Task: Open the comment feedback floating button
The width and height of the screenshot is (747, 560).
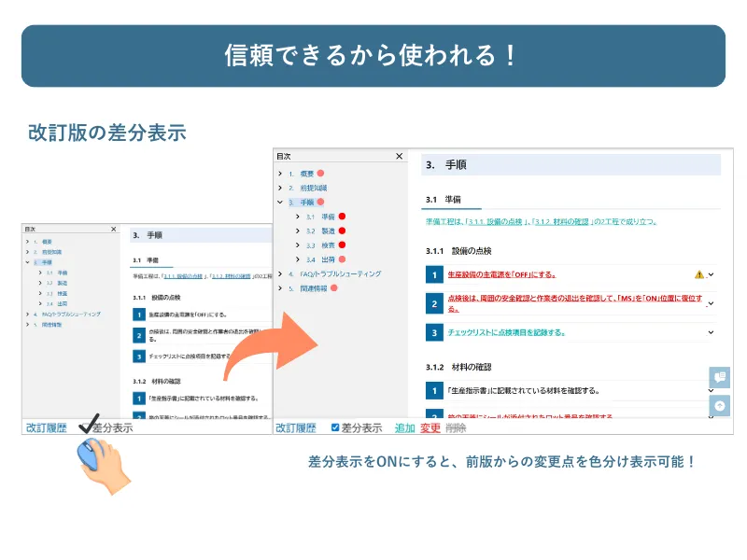Action: pos(719,377)
